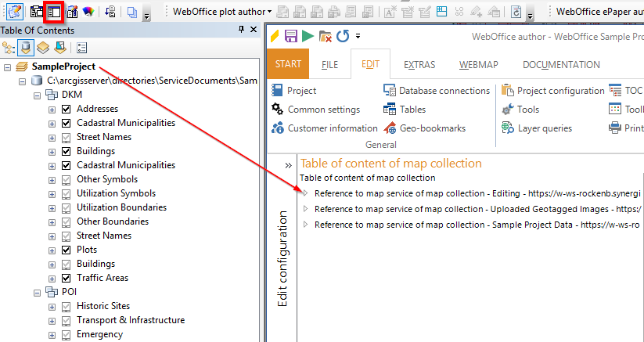This screenshot has width=644, height=342.
Task: Expand the Addresses layer node
Action: [x=52, y=110]
